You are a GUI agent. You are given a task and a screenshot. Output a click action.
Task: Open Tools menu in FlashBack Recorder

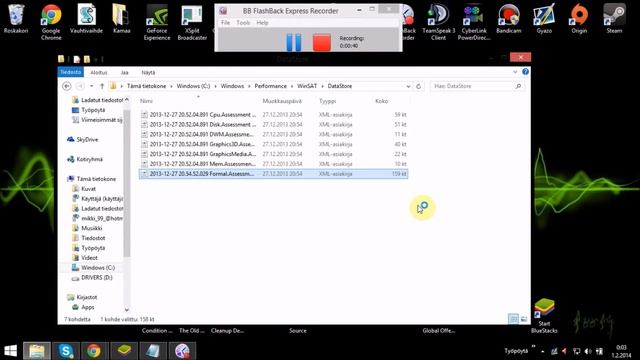(x=243, y=23)
